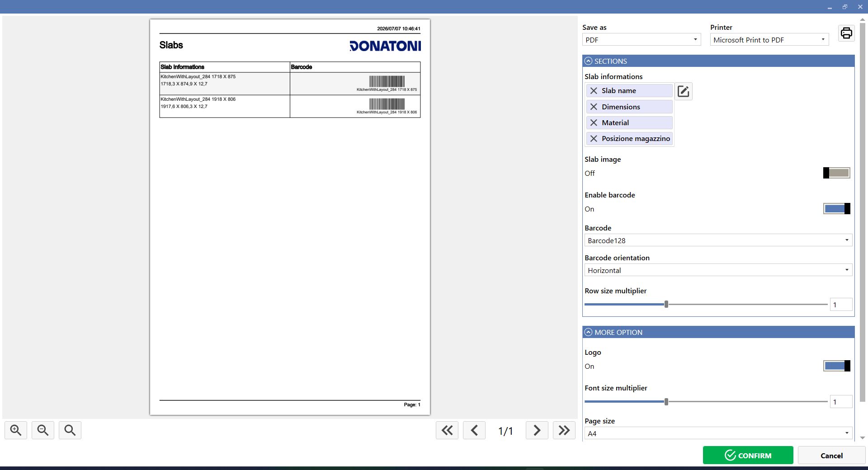Screen dimensions: 868x470
Task: Click the 1/1 page indicator
Action: [x=505, y=431]
